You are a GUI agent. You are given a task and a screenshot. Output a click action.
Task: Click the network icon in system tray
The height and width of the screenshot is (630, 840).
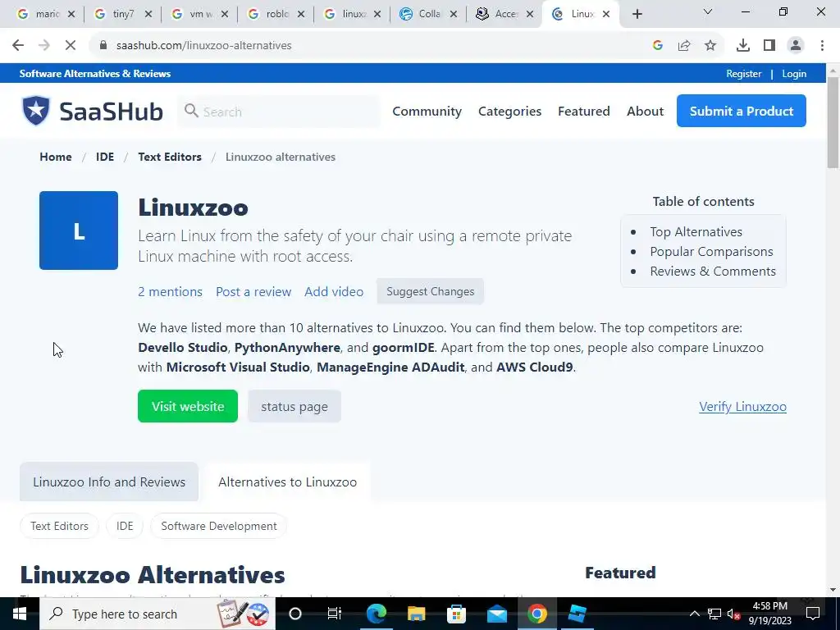[x=714, y=614]
